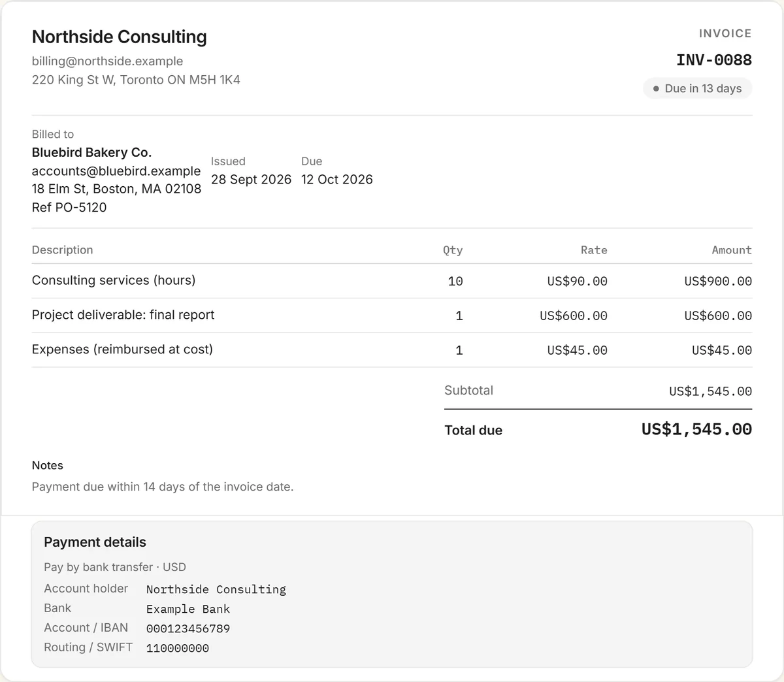Click the accounts@bluebird.example email

[x=116, y=171]
